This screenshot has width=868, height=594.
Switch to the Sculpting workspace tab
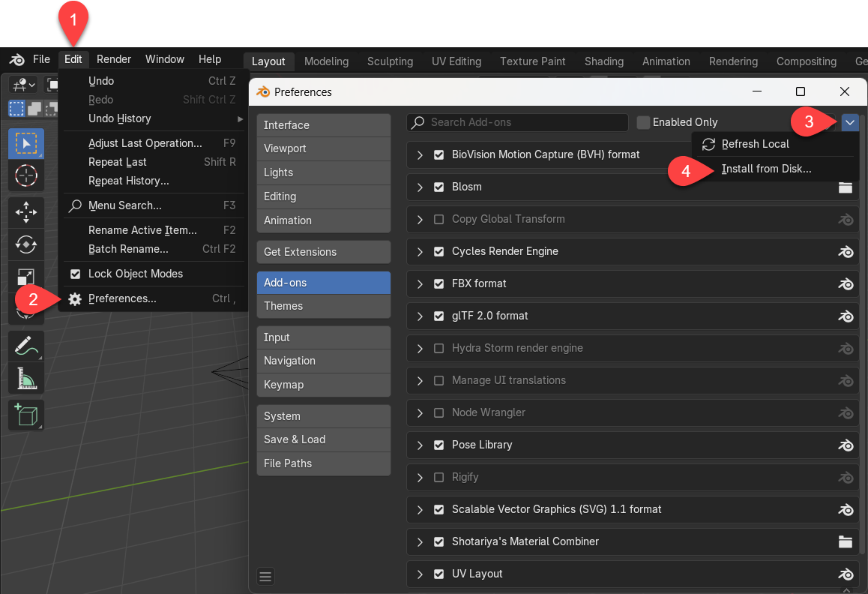click(x=391, y=61)
